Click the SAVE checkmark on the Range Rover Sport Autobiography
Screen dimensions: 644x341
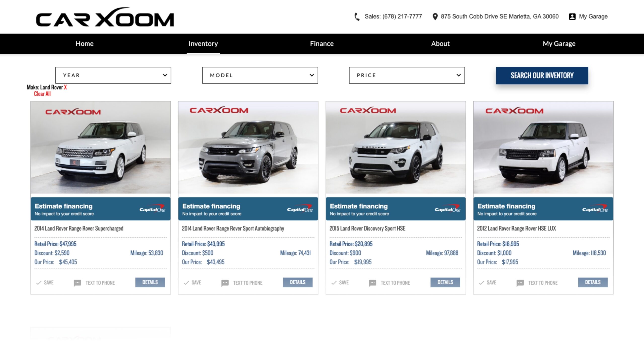[x=186, y=283]
